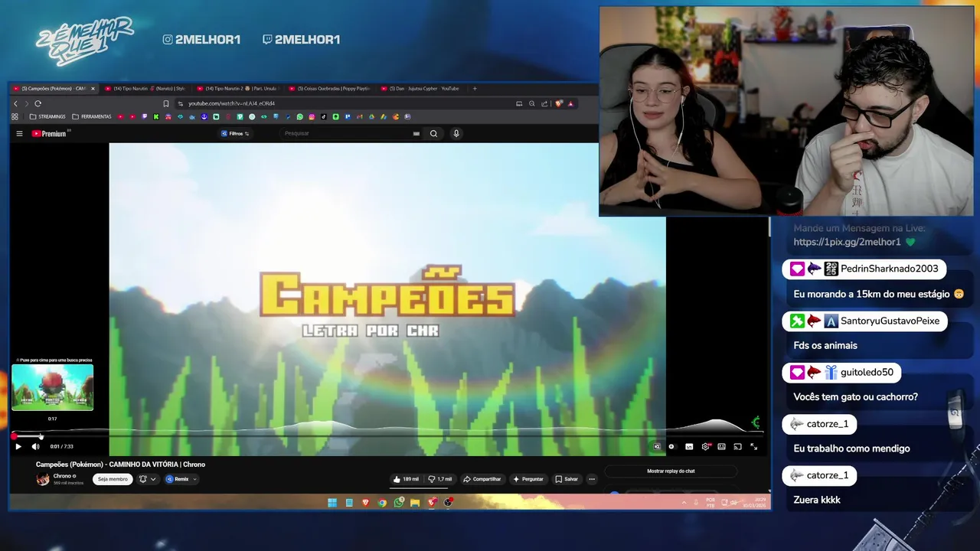980x551 pixels.
Task: Click the 1pix.gg/2melhor1 link
Action: pyautogui.click(x=847, y=242)
